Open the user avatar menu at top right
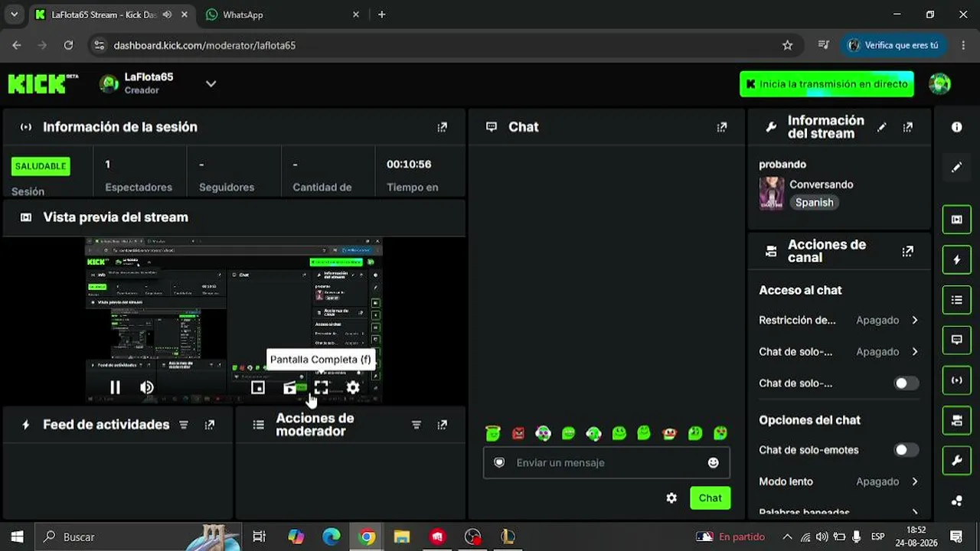Screen dimensions: 980x551 (939, 84)
